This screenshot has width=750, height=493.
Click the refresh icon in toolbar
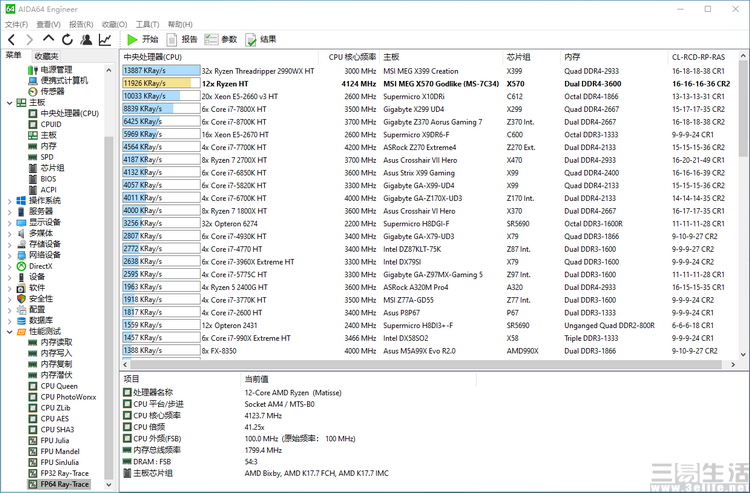coord(66,40)
